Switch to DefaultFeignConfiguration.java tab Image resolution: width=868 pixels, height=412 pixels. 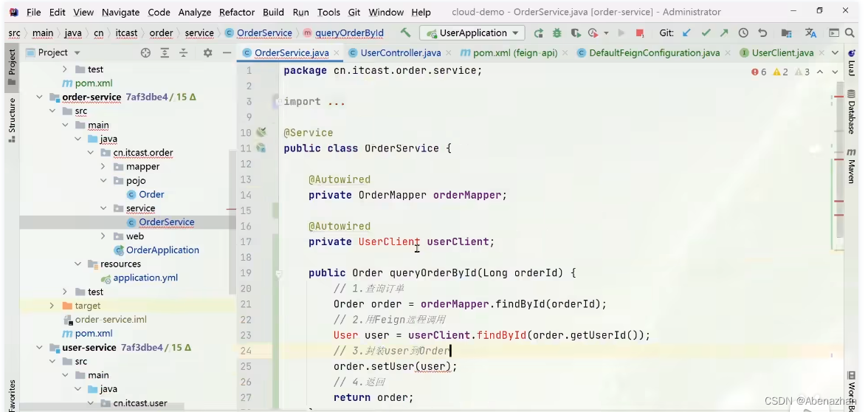click(654, 52)
